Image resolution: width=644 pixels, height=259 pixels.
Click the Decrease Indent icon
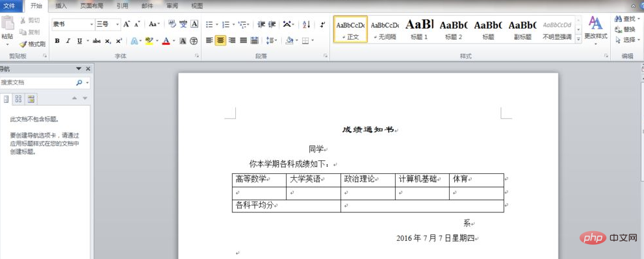261,25
